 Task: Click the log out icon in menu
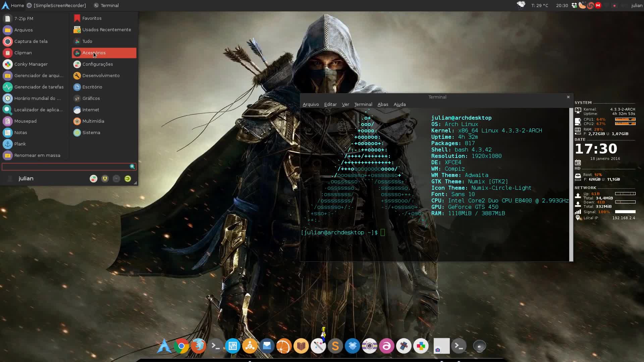click(128, 179)
